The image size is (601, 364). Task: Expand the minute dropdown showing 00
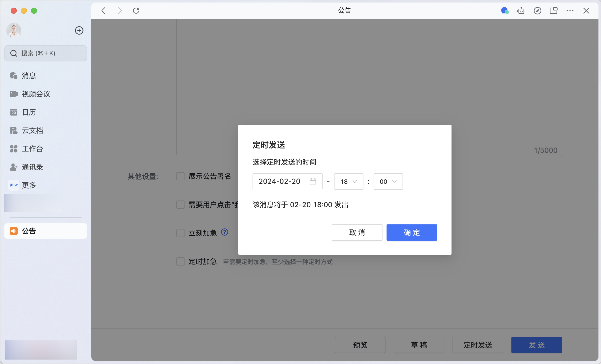[x=388, y=181]
